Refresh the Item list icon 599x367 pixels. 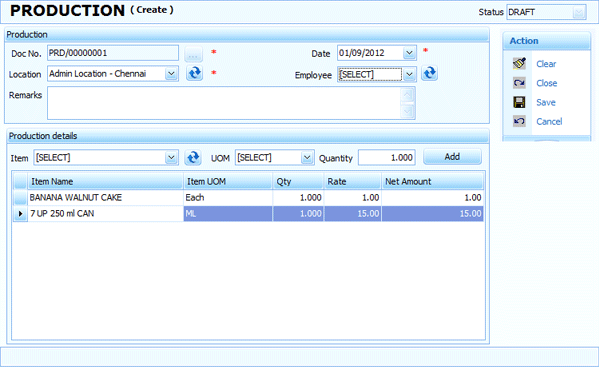point(193,157)
